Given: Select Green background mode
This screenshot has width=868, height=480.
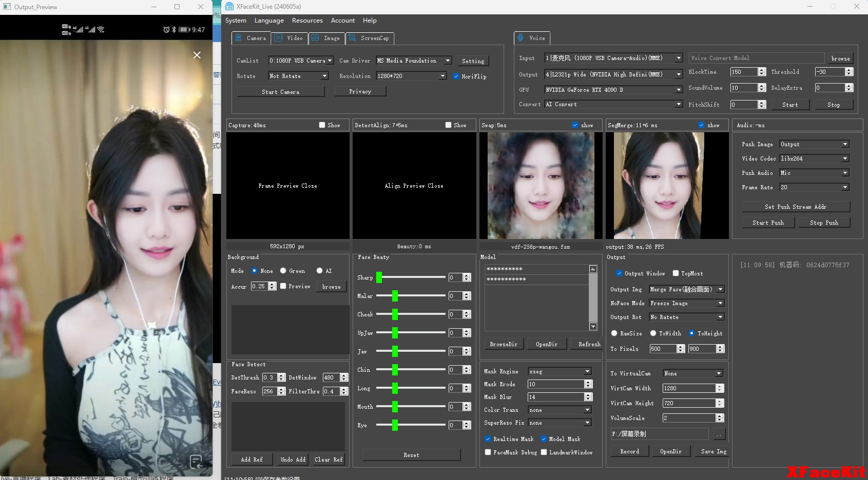Looking at the screenshot, I should click(283, 271).
